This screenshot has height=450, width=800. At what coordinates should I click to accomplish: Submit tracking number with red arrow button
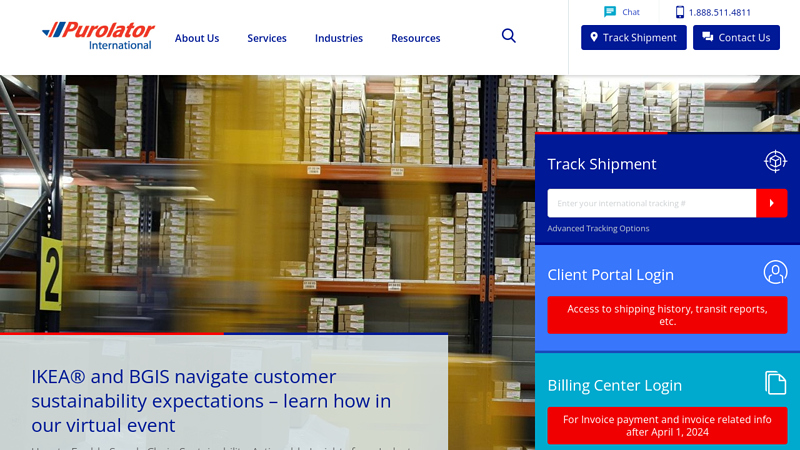point(771,203)
